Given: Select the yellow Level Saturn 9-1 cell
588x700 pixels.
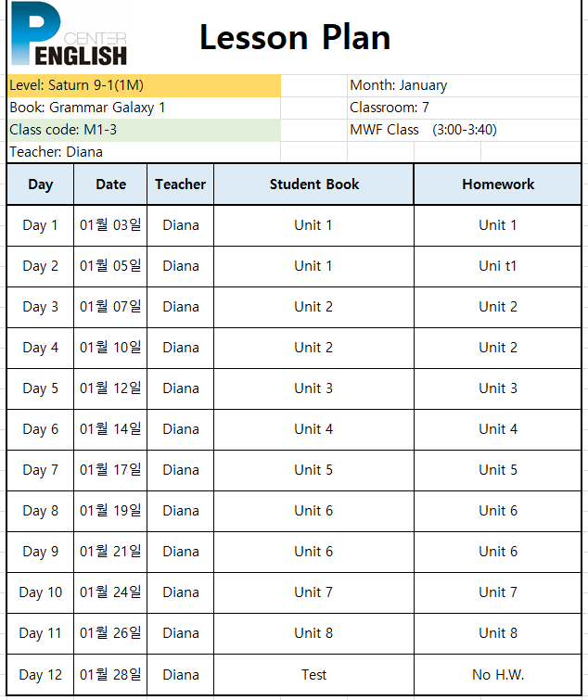Looking at the screenshot, I should (144, 85).
